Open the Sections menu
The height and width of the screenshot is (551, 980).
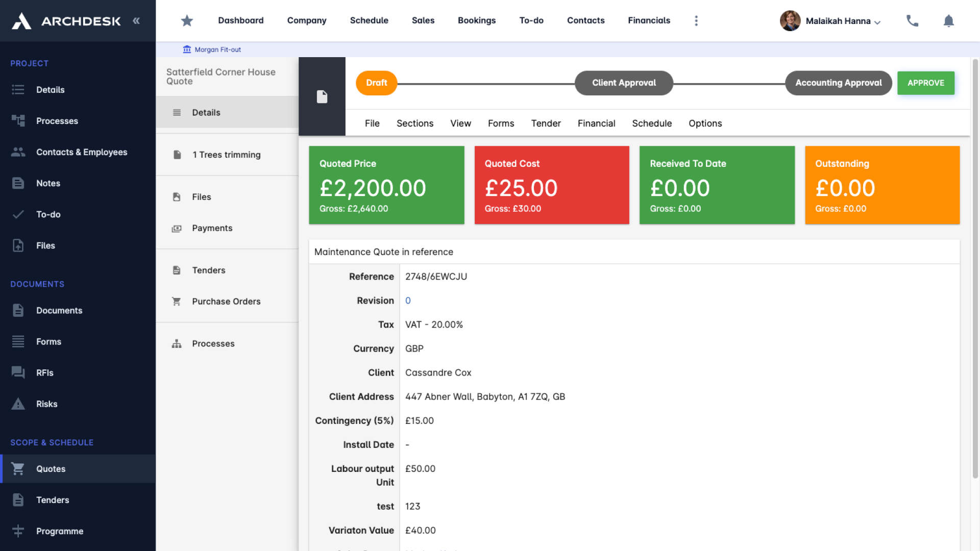pos(414,123)
